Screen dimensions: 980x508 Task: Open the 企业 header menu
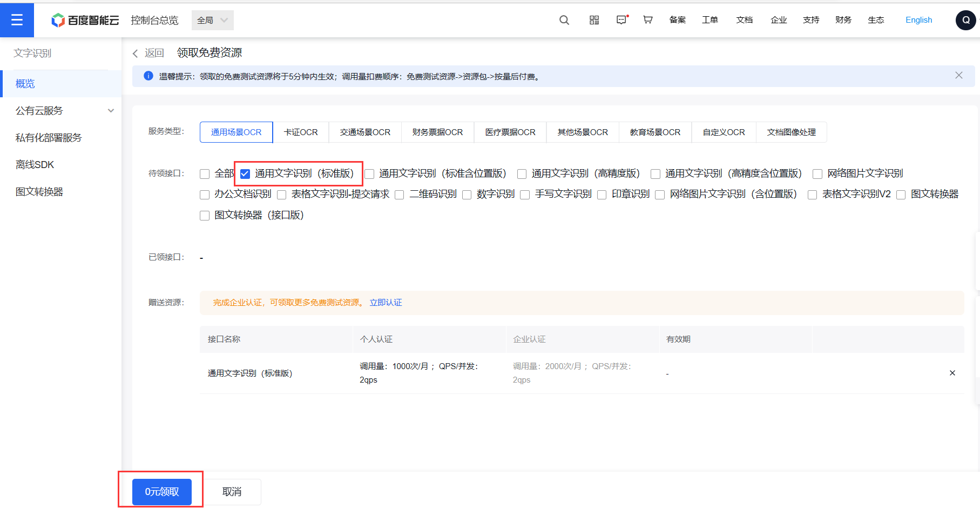[779, 20]
